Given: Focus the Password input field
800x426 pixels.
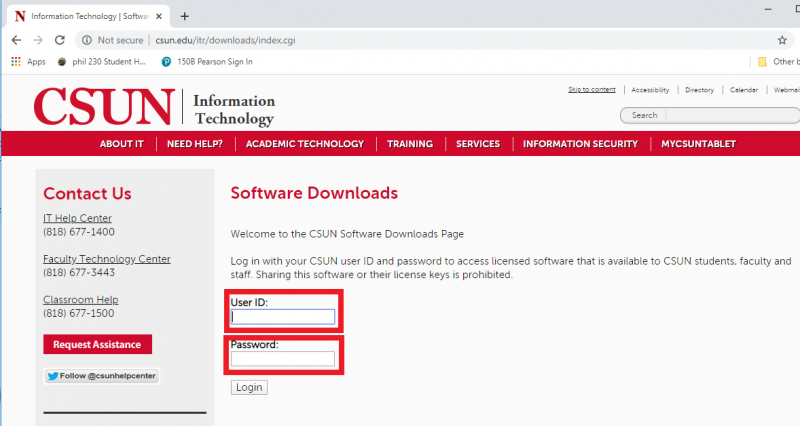Looking at the screenshot, I should pos(283,358).
